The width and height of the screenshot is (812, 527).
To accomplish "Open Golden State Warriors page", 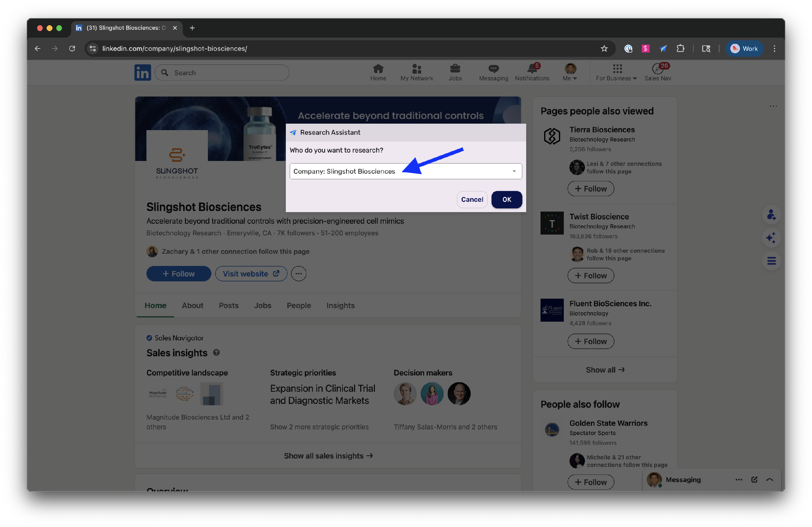I will [608, 423].
